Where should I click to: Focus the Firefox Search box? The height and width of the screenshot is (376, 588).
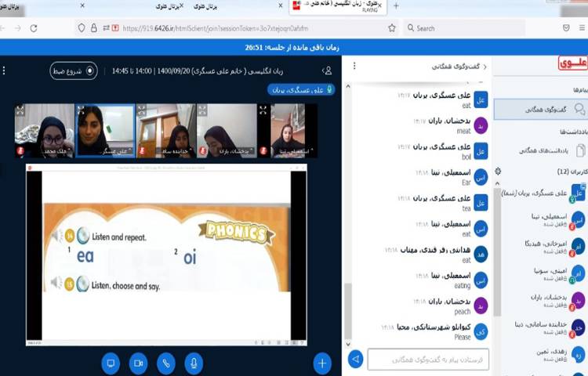464,28
